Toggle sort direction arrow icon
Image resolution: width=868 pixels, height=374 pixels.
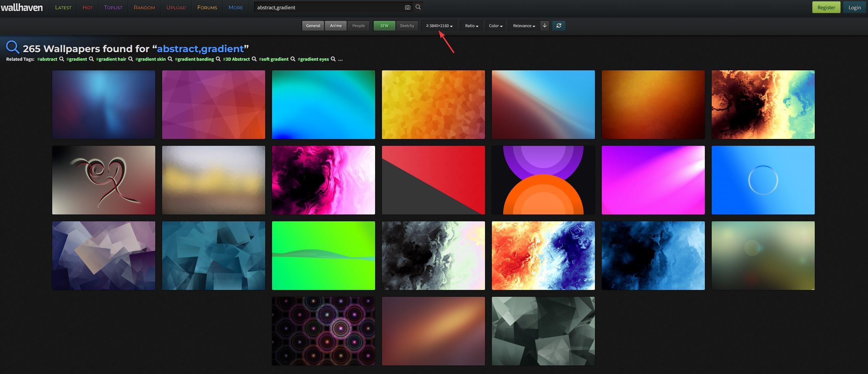point(544,25)
